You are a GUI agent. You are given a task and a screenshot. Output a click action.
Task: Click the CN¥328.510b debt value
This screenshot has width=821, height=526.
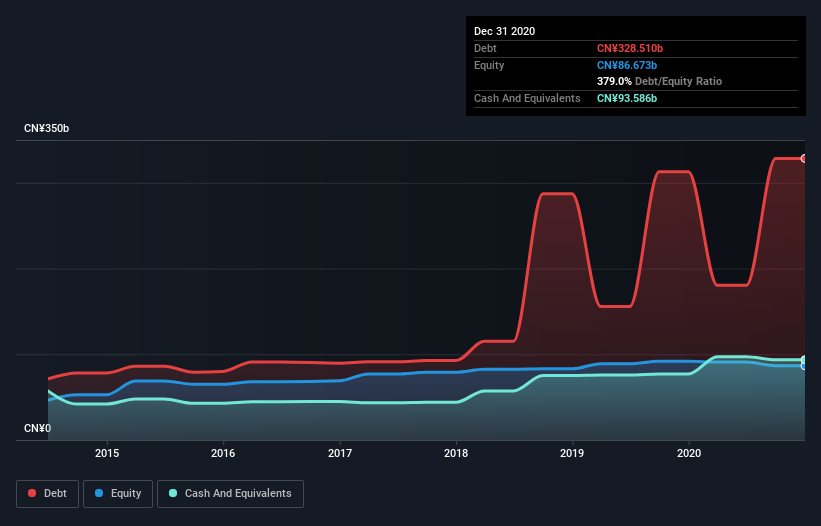click(x=630, y=48)
